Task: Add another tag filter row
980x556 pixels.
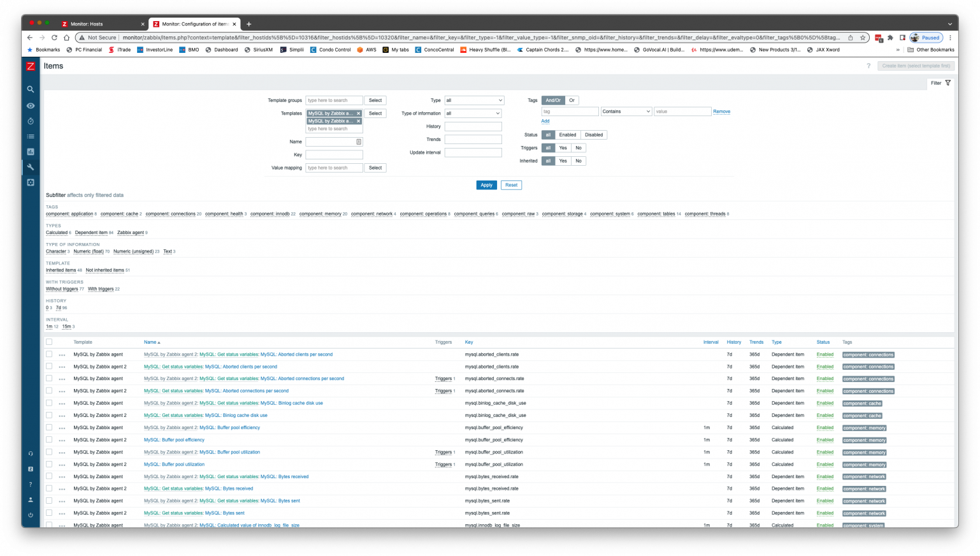Action: tap(545, 121)
